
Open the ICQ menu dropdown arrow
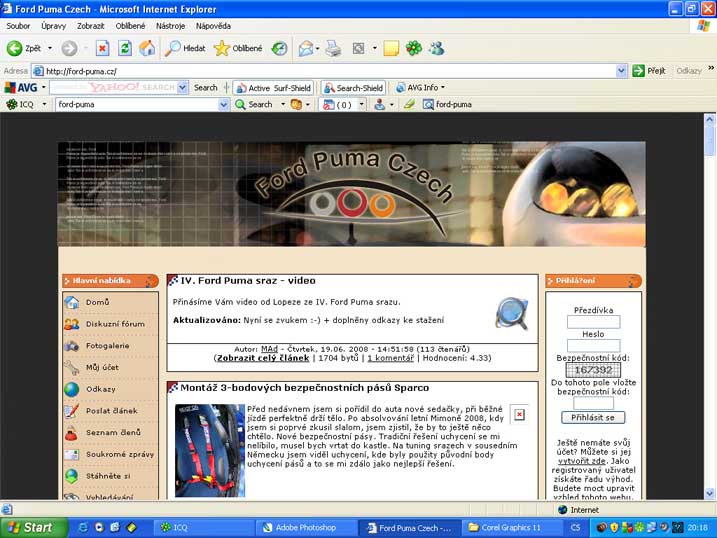click(x=44, y=104)
